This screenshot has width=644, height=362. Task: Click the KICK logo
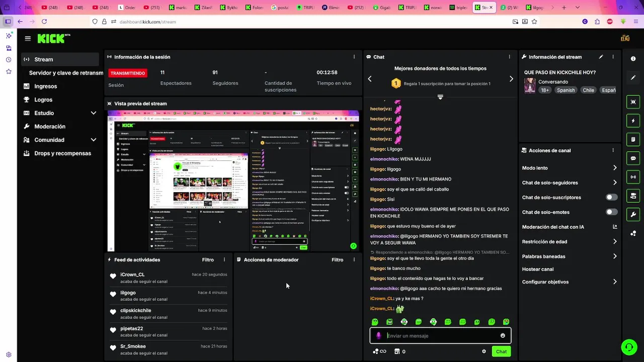[x=53, y=38]
